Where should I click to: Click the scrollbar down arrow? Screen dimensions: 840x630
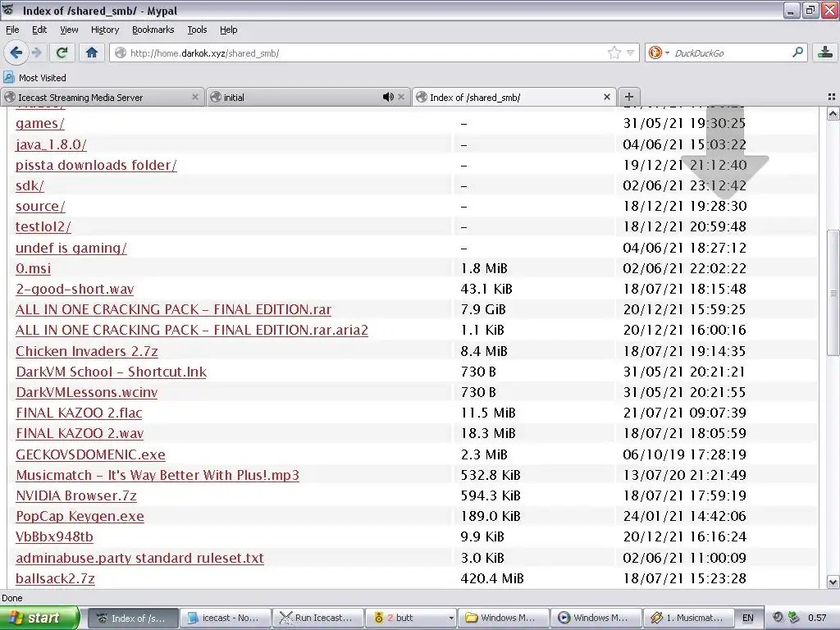pyautogui.click(x=833, y=582)
